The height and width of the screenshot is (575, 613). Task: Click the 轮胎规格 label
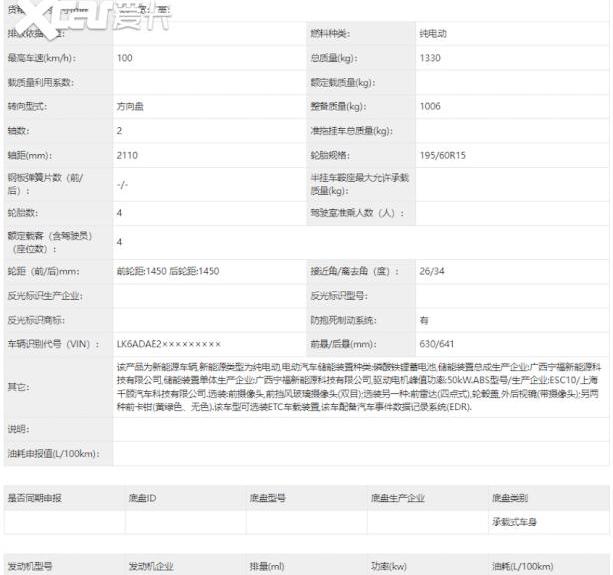[x=330, y=155]
